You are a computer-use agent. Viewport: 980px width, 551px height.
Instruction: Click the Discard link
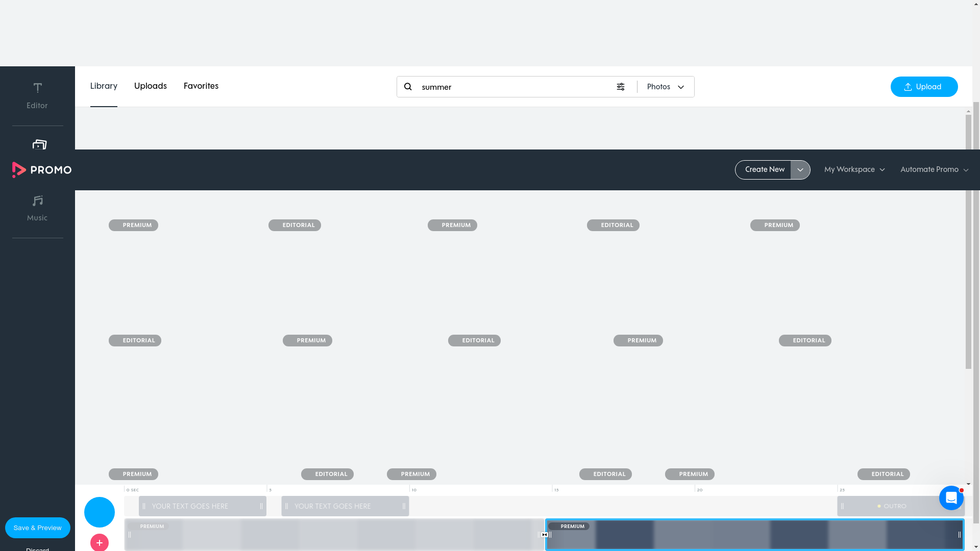pos(38,549)
